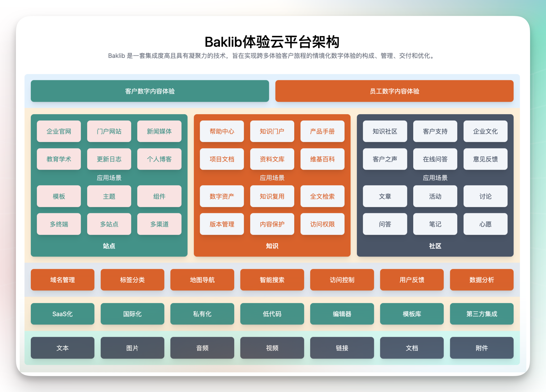Click the 文本 content type button

click(x=62, y=348)
